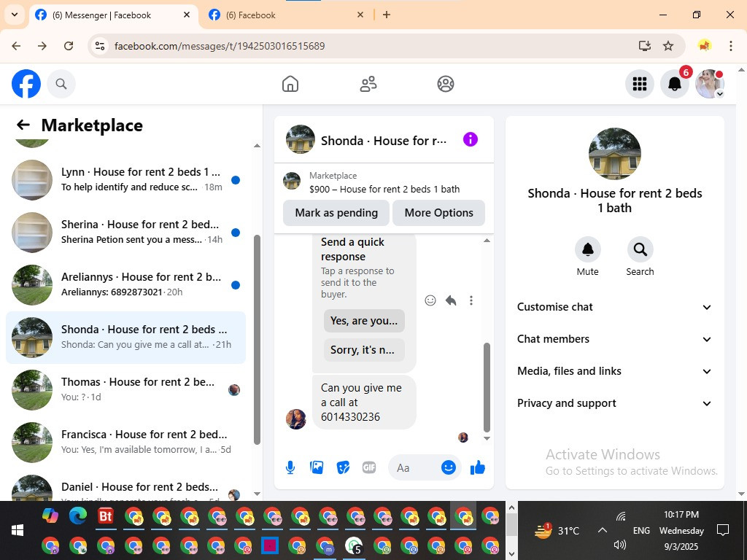The width and height of the screenshot is (747, 560).
Task: Open the $900 House for rent listing
Action: 384,182
